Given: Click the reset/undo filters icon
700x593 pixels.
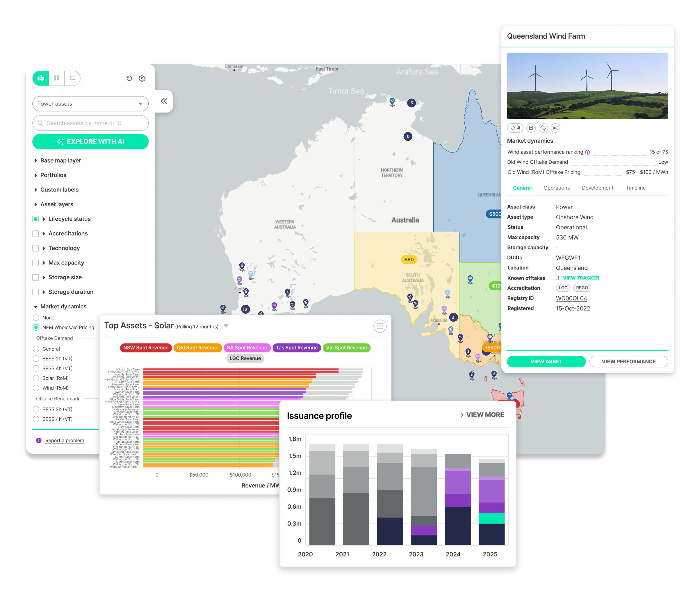Looking at the screenshot, I should pos(129,78).
